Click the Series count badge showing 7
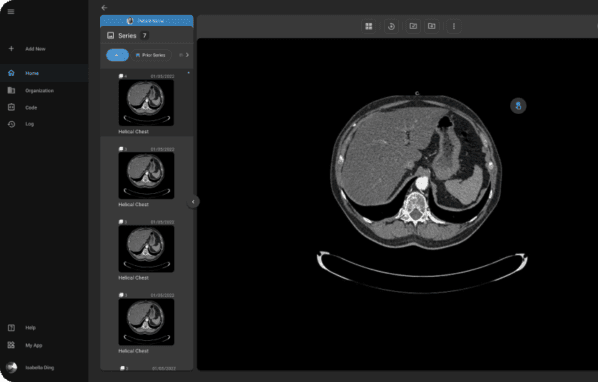 [x=145, y=35]
